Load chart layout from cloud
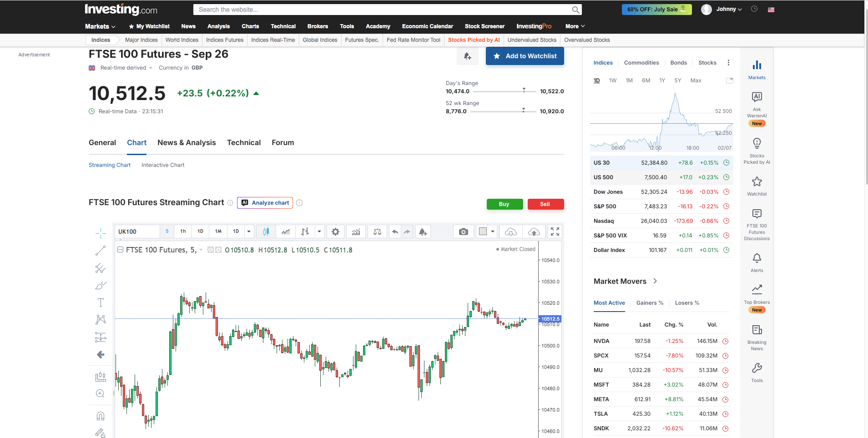This screenshot has height=438, width=868. point(511,232)
